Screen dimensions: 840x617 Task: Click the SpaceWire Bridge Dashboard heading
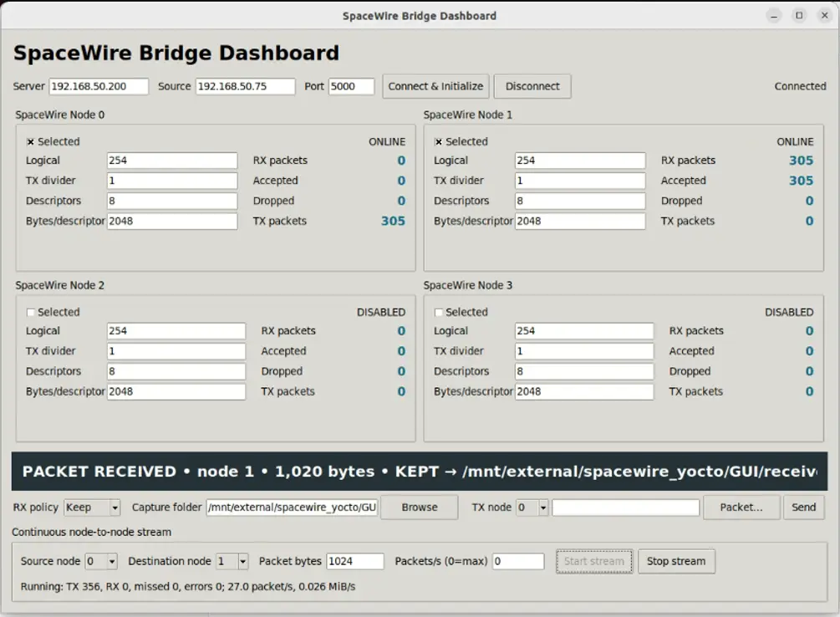point(176,53)
